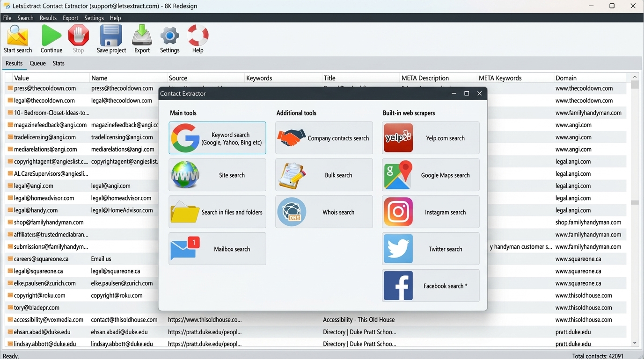Viewport: 644px width, 359px height.
Task: Click the Save project floppy disk icon
Action: click(x=111, y=36)
